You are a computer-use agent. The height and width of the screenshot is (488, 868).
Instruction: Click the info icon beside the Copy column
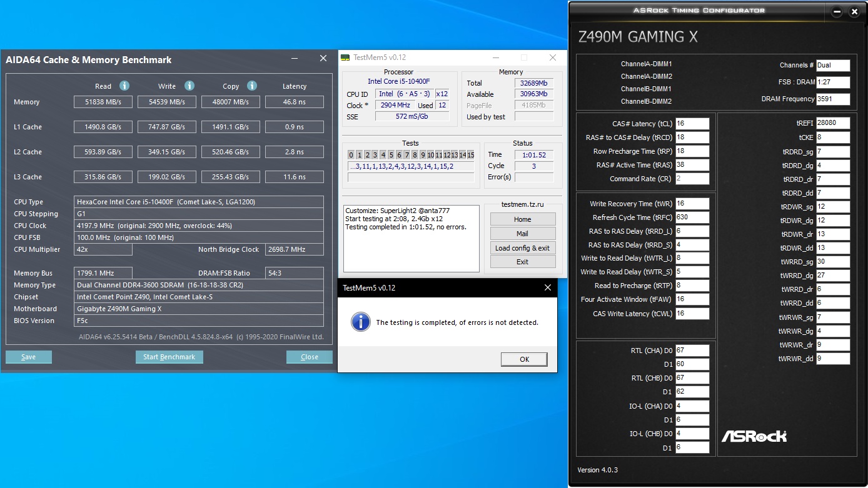(252, 86)
